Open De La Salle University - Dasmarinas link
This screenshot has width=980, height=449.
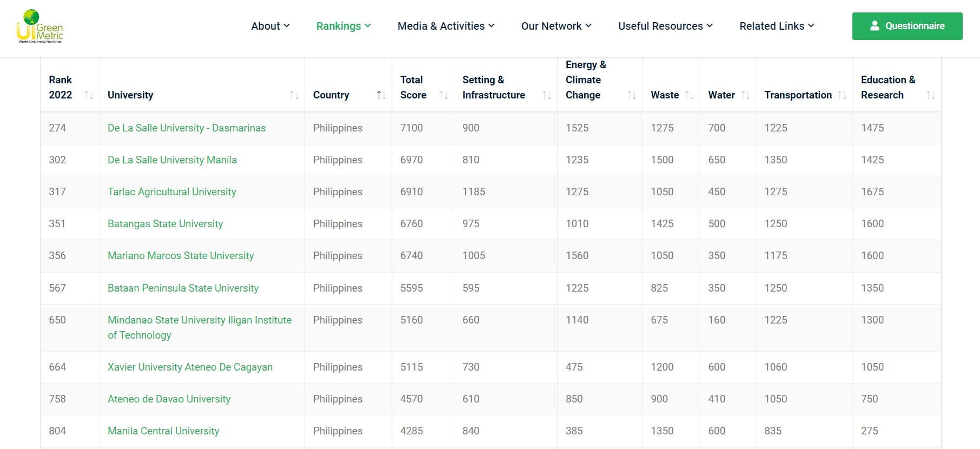[187, 128]
